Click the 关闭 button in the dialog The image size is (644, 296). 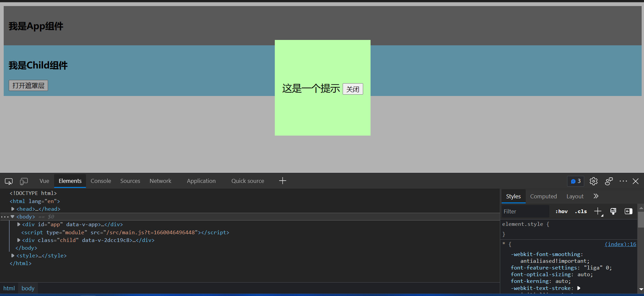pos(353,89)
